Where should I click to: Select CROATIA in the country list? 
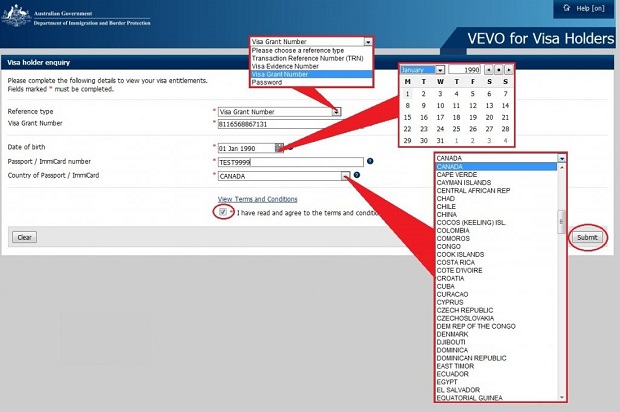pos(497,278)
